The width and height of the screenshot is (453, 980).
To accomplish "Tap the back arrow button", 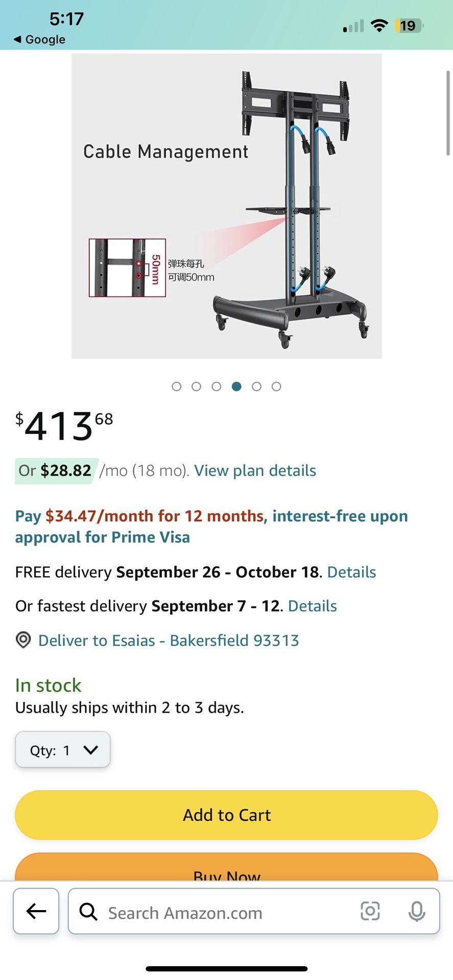I will [x=36, y=911].
